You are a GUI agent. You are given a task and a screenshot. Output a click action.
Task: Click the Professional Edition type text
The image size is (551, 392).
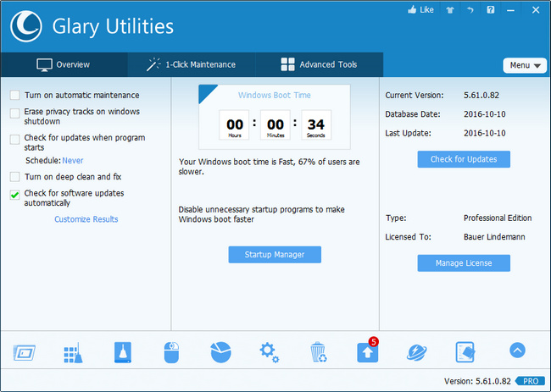(x=498, y=218)
